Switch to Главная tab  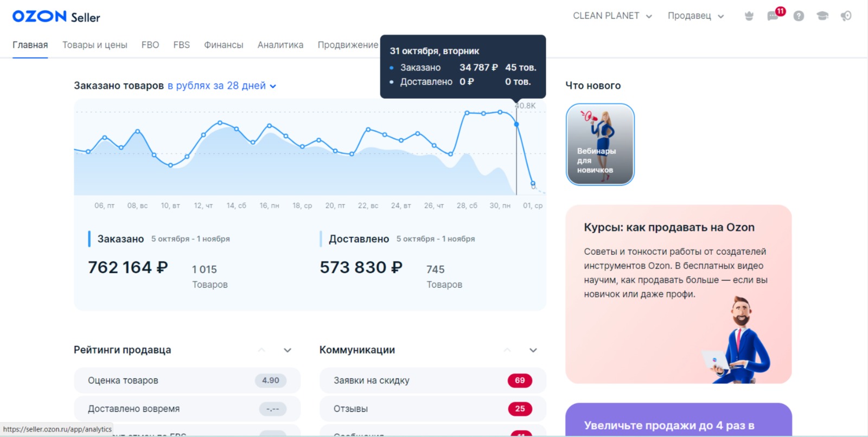click(30, 45)
